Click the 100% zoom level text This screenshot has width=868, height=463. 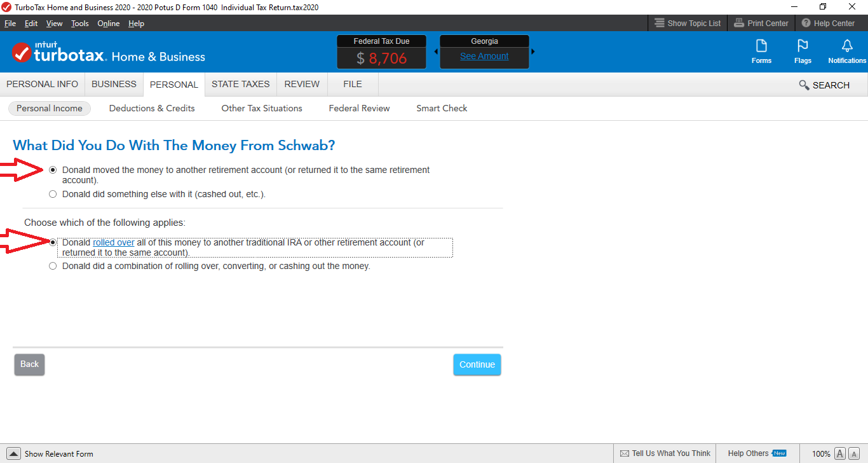coord(821,454)
